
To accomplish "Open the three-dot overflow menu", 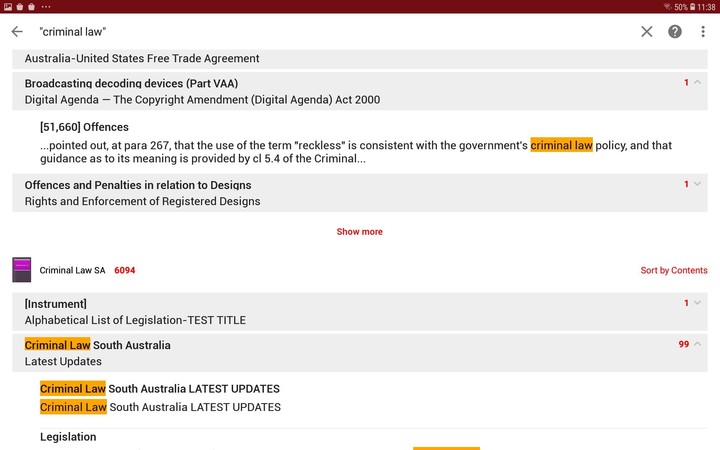I will pos(703,31).
